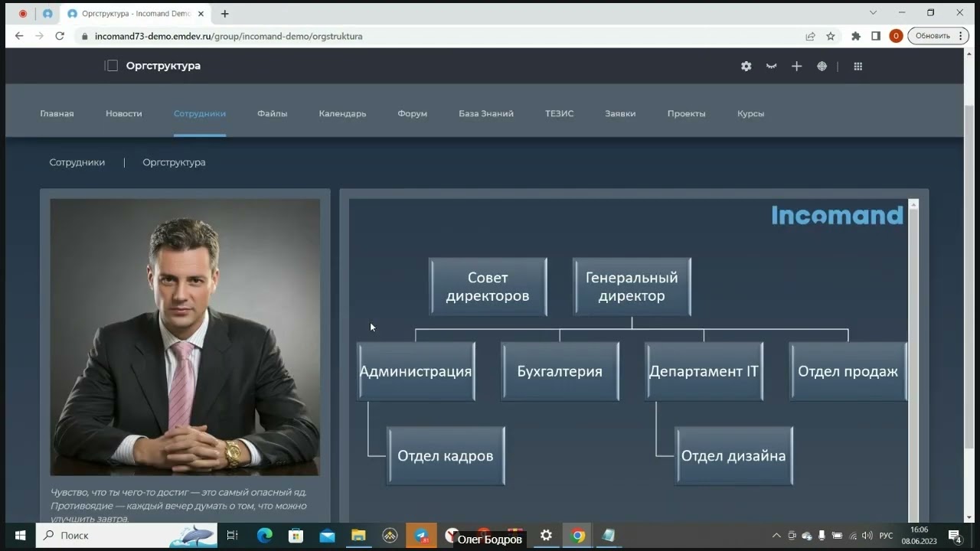
Task: Click the simulation mask icon in header
Action: coord(771,67)
